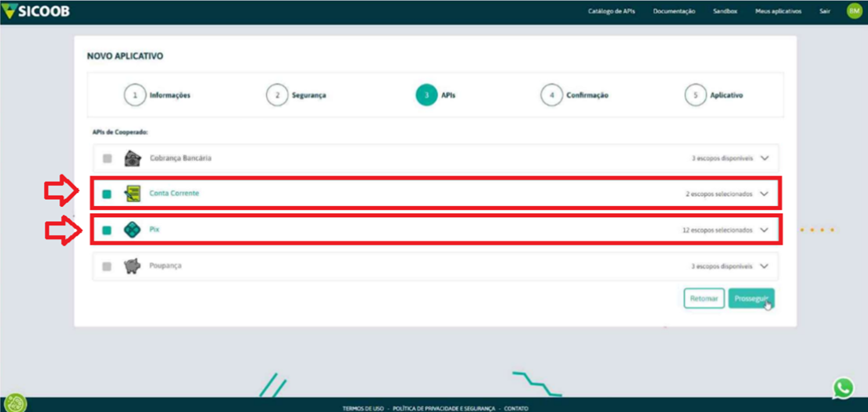This screenshot has height=412, width=868.
Task: Uncheck the Conta Corrente checkbox
Action: (x=107, y=194)
